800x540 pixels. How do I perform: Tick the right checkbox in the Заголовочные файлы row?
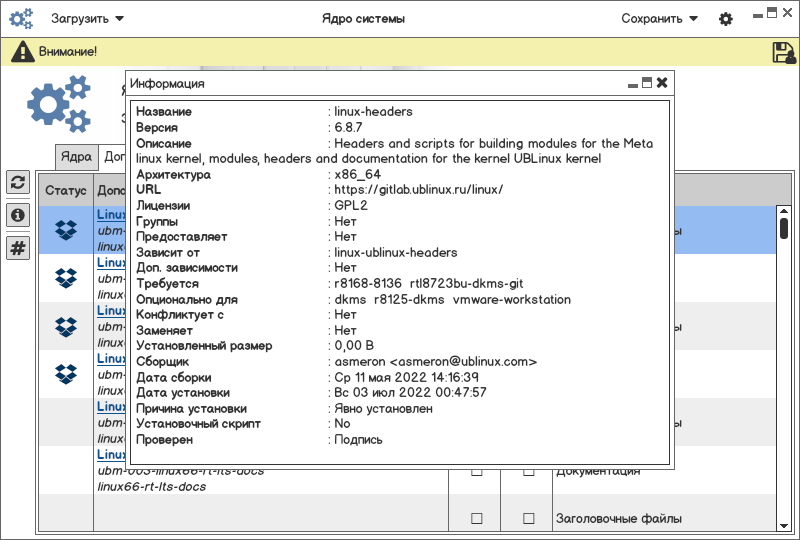pyautogui.click(x=529, y=519)
